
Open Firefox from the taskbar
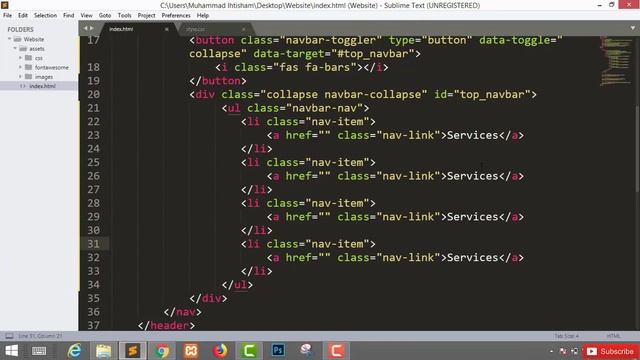[x=220, y=351]
